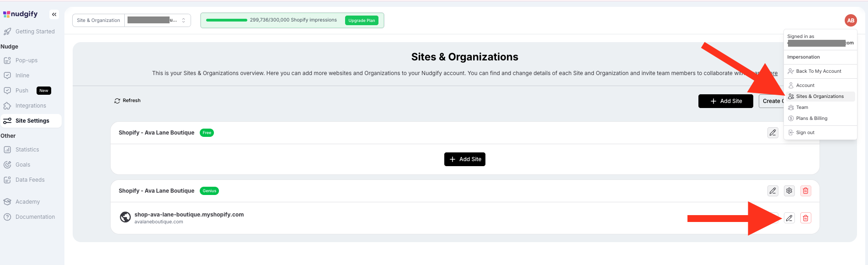Image resolution: width=868 pixels, height=265 pixels.
Task: Click the Create button next to Add Site
Action: point(772,101)
